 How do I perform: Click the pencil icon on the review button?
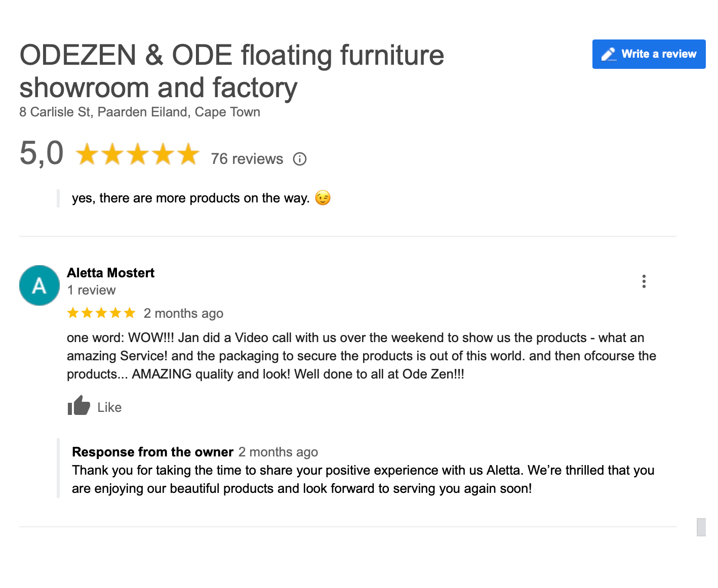pos(609,54)
